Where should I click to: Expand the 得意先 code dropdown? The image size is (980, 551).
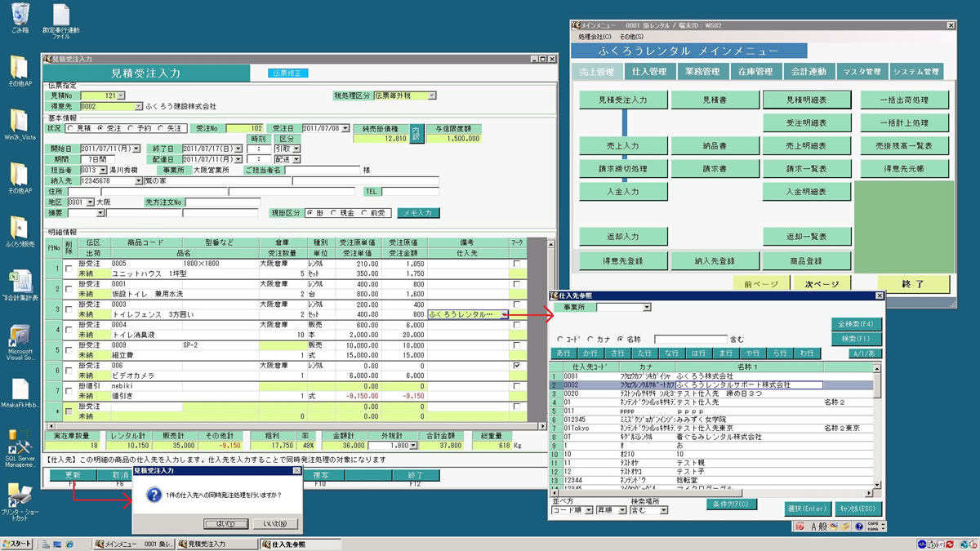pyautogui.click(x=138, y=106)
